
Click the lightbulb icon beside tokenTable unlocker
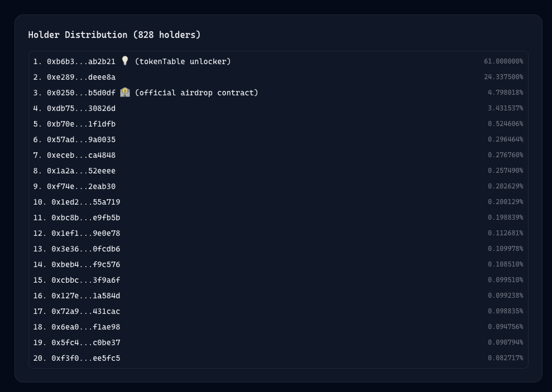pyautogui.click(x=125, y=61)
